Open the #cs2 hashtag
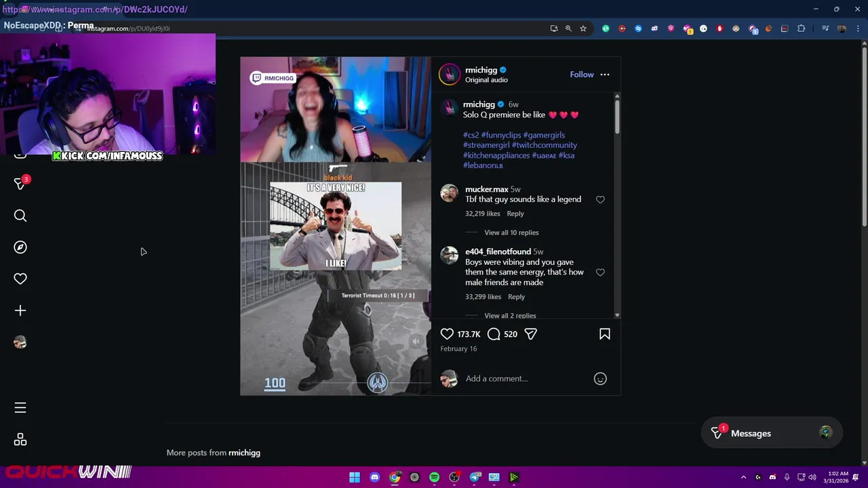 click(471, 135)
